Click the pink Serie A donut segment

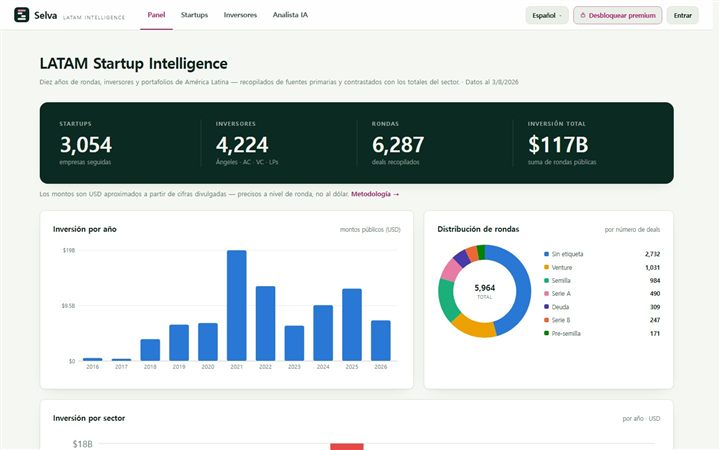pyautogui.click(x=450, y=270)
